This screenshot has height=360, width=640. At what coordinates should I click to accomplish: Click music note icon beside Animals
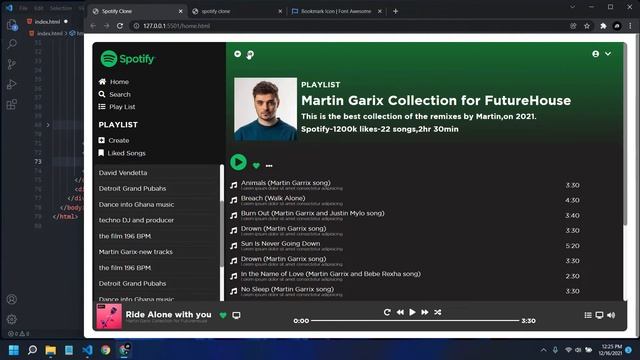233,185
